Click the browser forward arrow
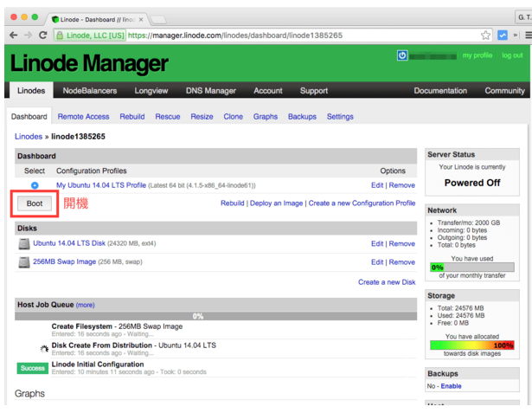The width and height of the screenshot is (532, 413). click(29, 35)
